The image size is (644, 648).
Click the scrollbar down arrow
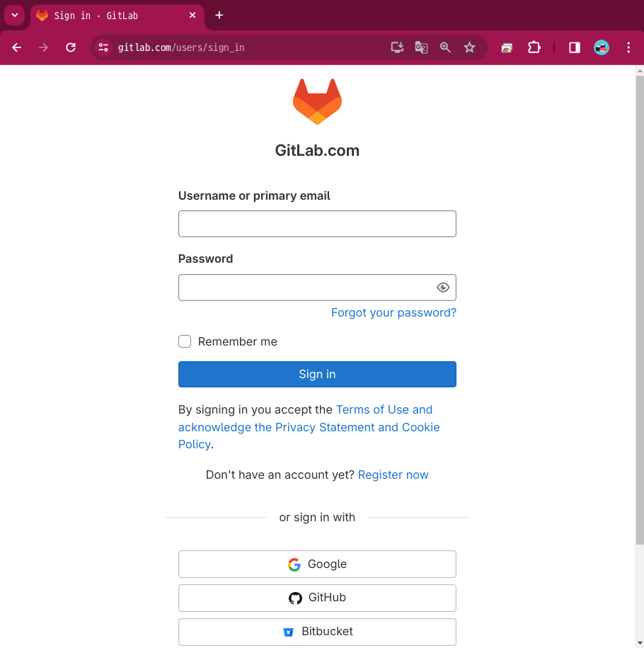(640, 643)
